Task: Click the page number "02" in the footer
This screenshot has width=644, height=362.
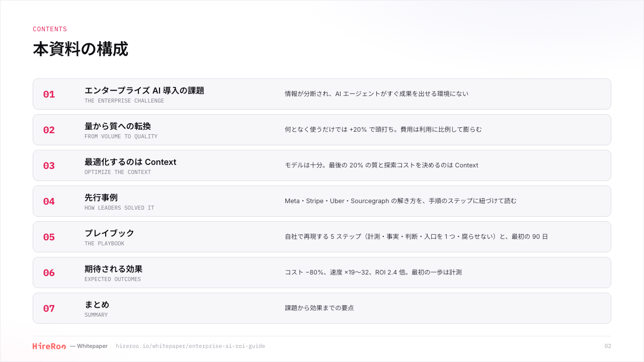Action: 608,346
